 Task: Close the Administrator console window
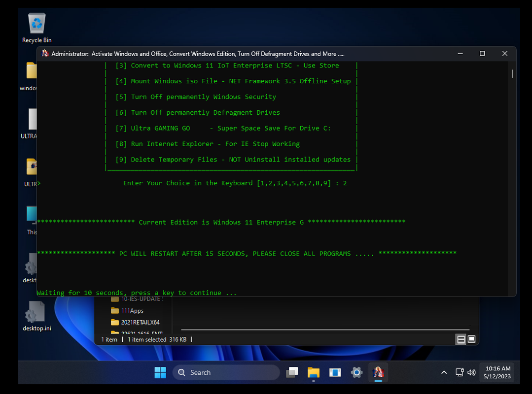[x=505, y=54]
